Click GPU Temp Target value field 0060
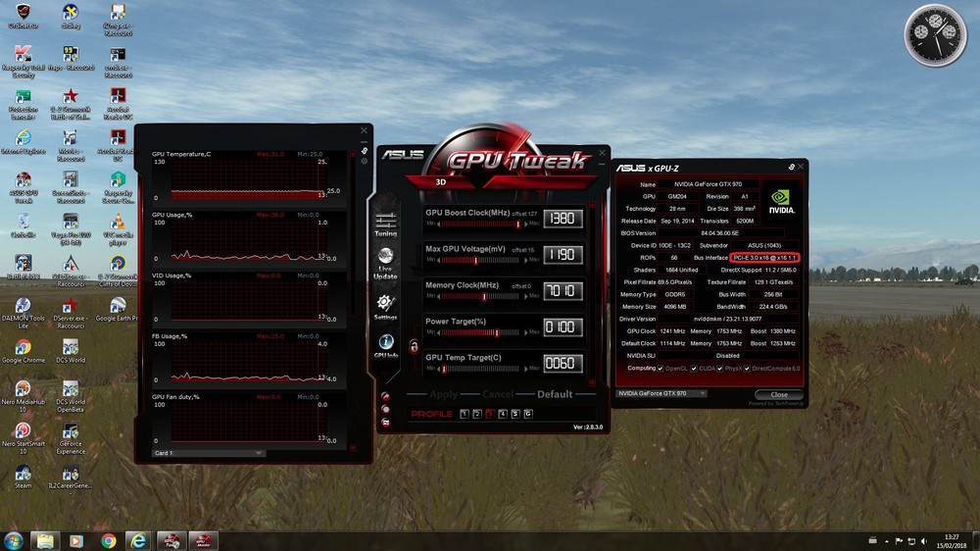 pyautogui.click(x=563, y=364)
